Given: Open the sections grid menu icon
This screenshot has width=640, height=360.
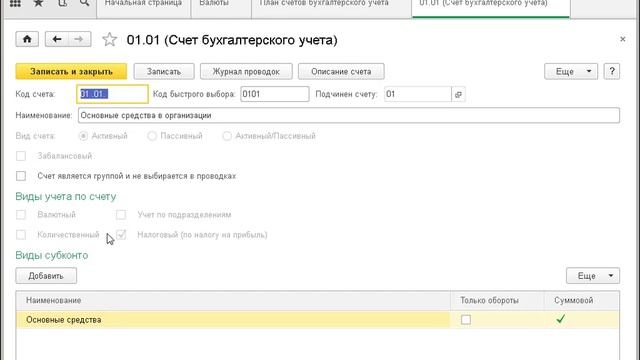Looking at the screenshot, I should [x=15, y=4].
